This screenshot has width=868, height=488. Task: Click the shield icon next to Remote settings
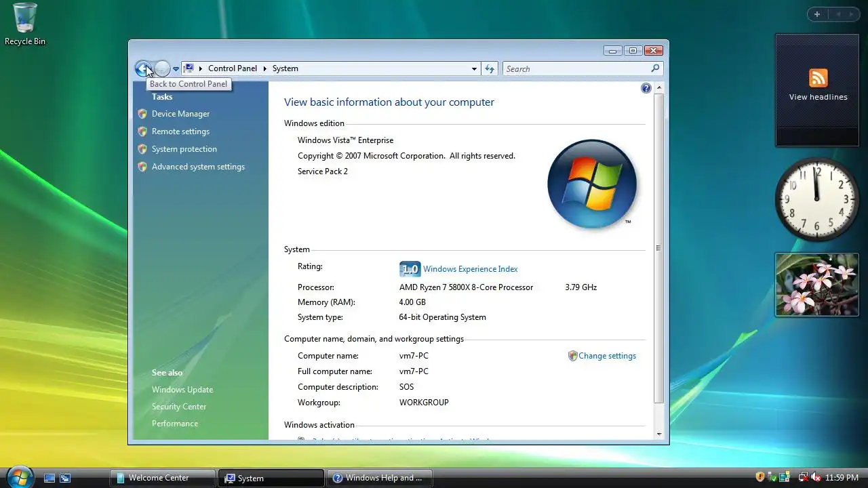pos(142,131)
